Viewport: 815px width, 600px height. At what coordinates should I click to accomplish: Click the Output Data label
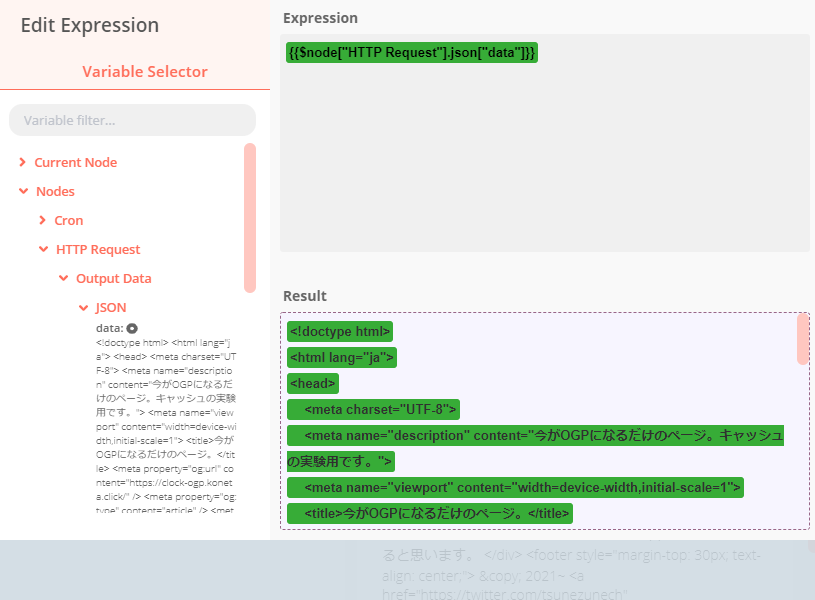pos(113,279)
